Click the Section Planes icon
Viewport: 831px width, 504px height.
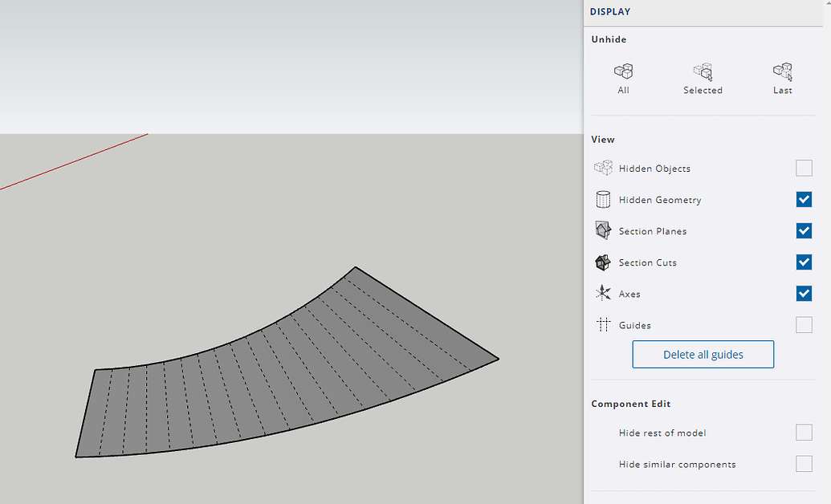point(603,230)
